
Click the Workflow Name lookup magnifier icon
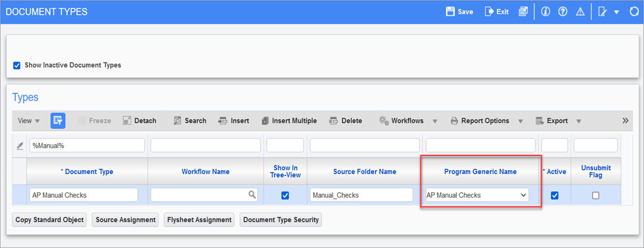point(252,195)
